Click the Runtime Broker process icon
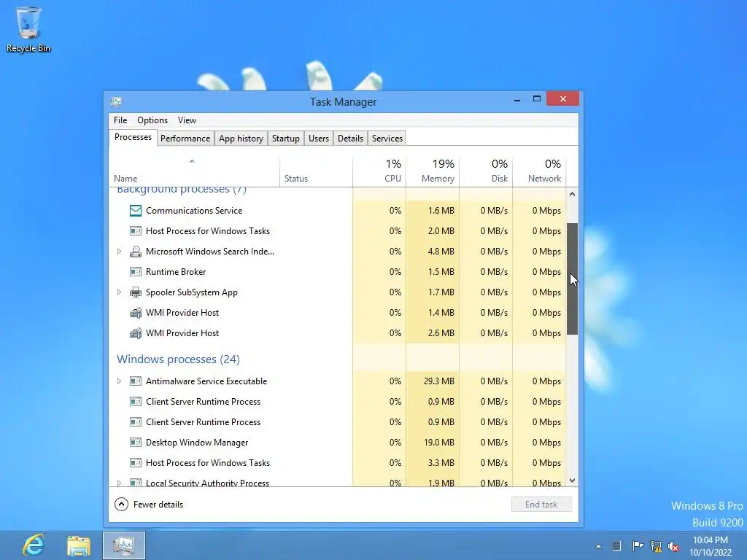 pos(136,272)
